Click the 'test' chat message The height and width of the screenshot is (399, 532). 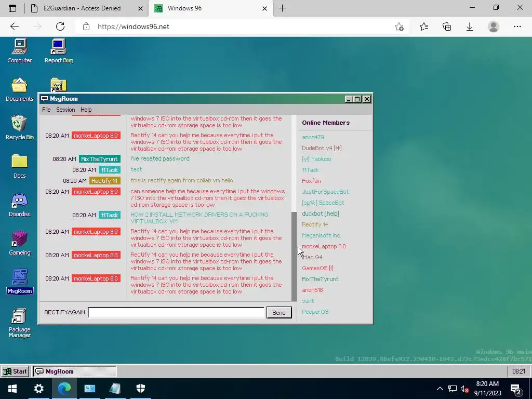pos(136,169)
